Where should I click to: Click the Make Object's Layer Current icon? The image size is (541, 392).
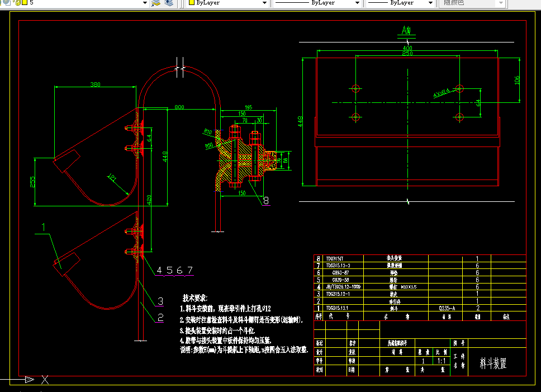(156, 3)
